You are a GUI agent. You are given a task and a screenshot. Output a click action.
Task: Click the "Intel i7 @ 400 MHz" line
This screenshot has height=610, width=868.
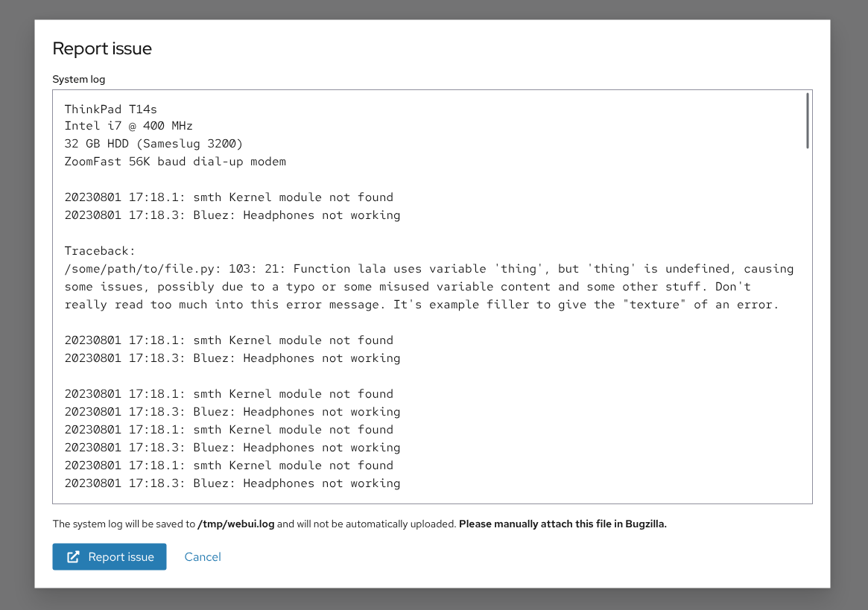click(x=129, y=126)
